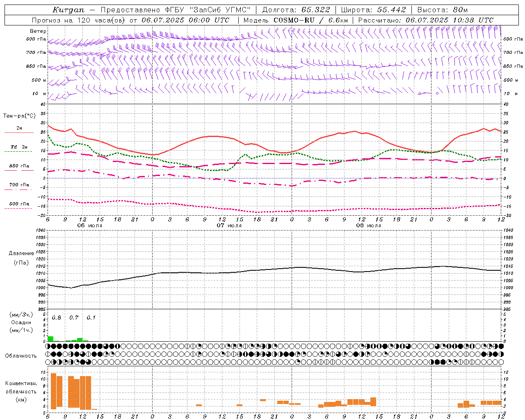Select the "Тем-ра(°C)" temperature panel label

point(19,116)
